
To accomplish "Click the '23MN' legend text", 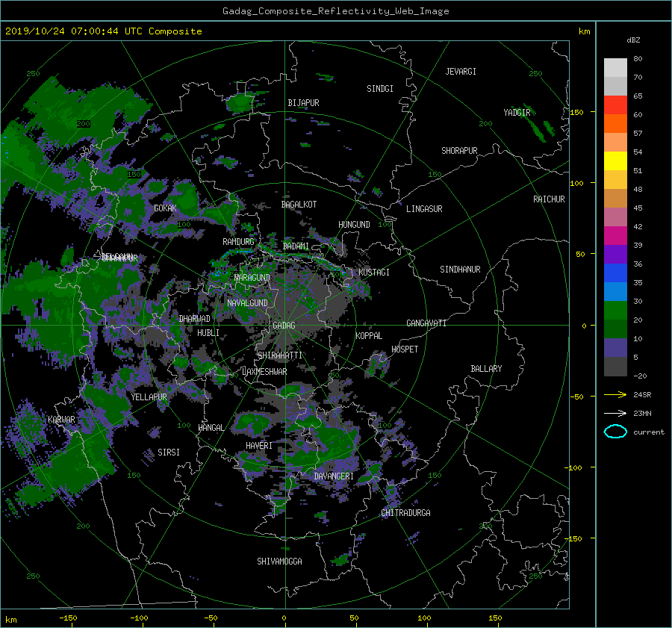I will pyautogui.click(x=642, y=414).
